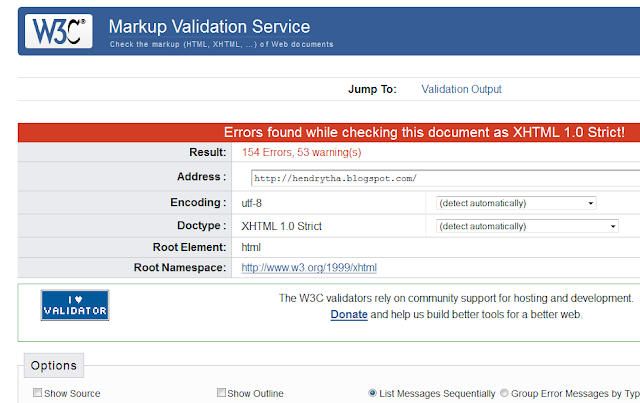Viewport: 640px width, 403px height.
Task: Open the Encoding detect automatically dropdown
Action: click(x=516, y=203)
